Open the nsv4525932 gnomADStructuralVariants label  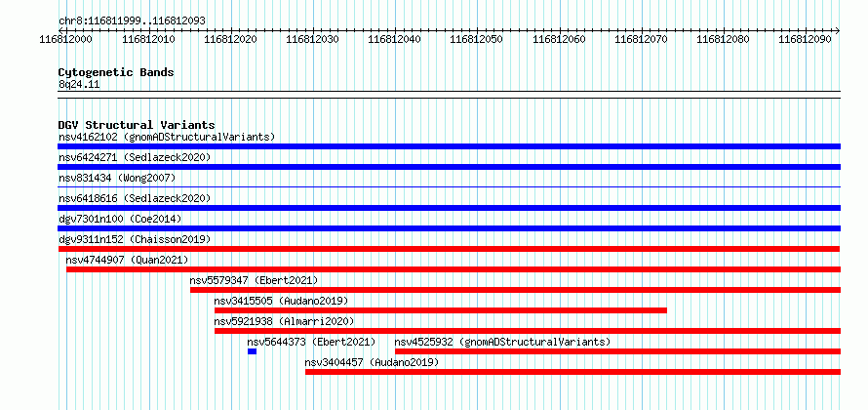[502, 342]
